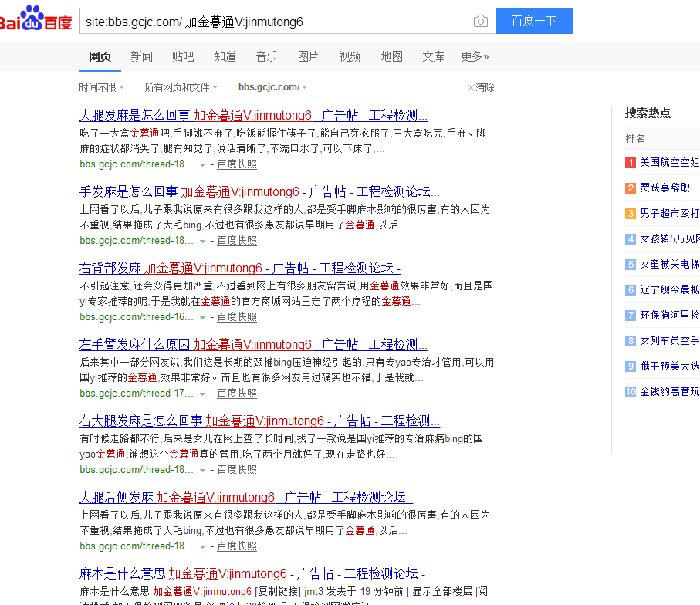Open the 时间不限 filter dropdown
Viewport: 700px width, 605px height.
pyautogui.click(x=99, y=87)
